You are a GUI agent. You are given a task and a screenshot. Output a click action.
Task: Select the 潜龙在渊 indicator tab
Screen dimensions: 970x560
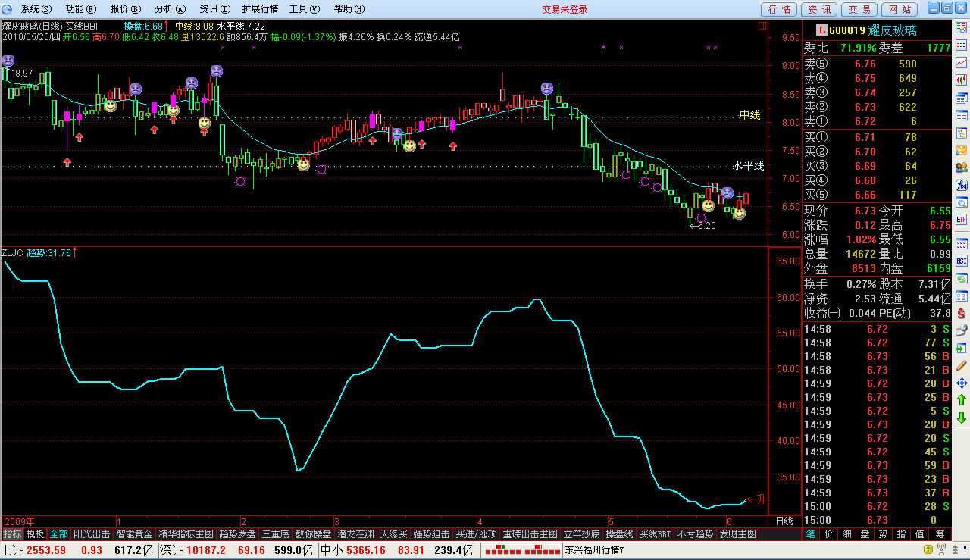[356, 534]
